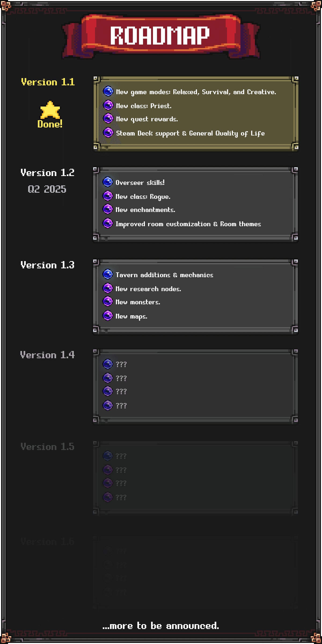The width and height of the screenshot is (322, 644).
Task: Click the orb icon beside New game modes
Action: coord(108,91)
